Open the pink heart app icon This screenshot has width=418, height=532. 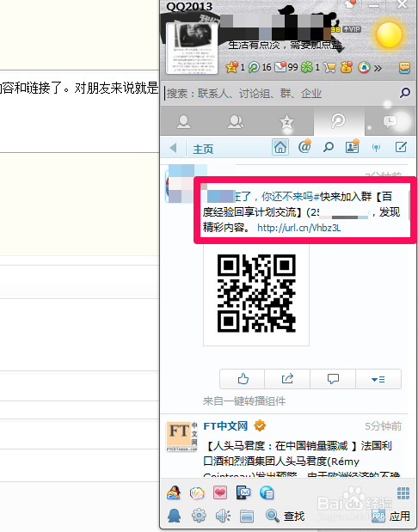pos(220,492)
